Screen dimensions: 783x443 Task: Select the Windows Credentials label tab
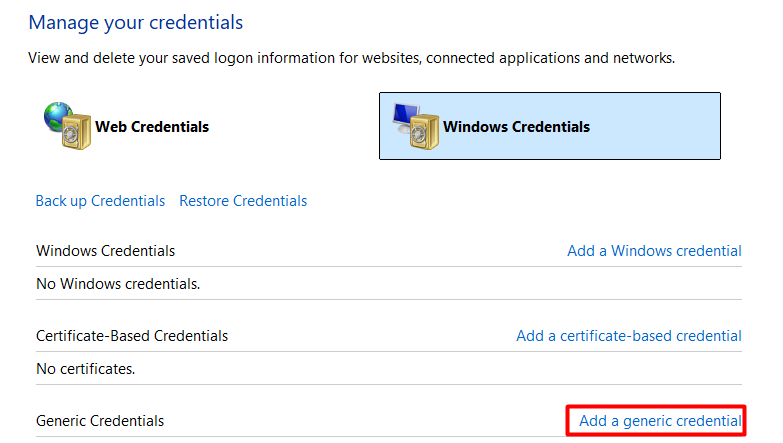click(516, 127)
